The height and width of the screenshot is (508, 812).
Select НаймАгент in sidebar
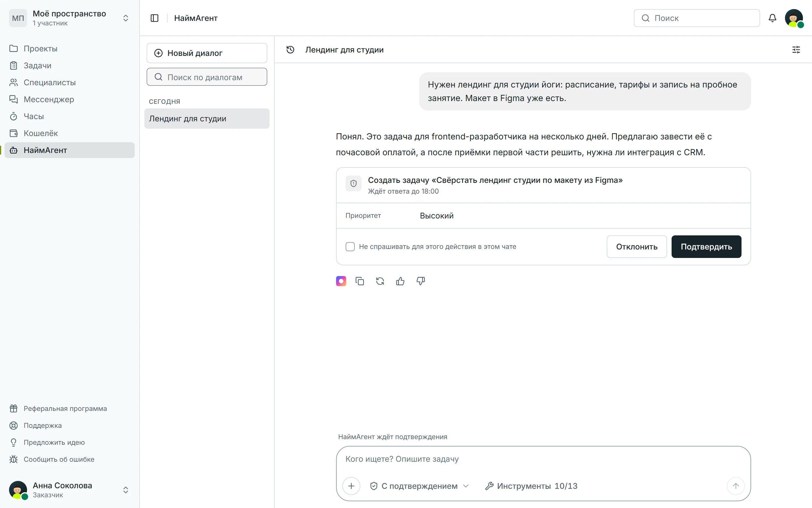69,150
